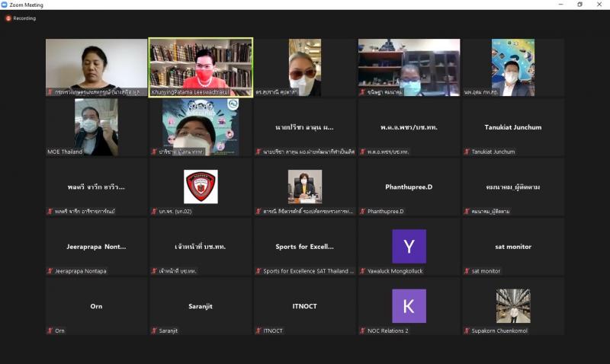
Task: Click the 'MOE Thailand' name label
Action: coord(65,152)
